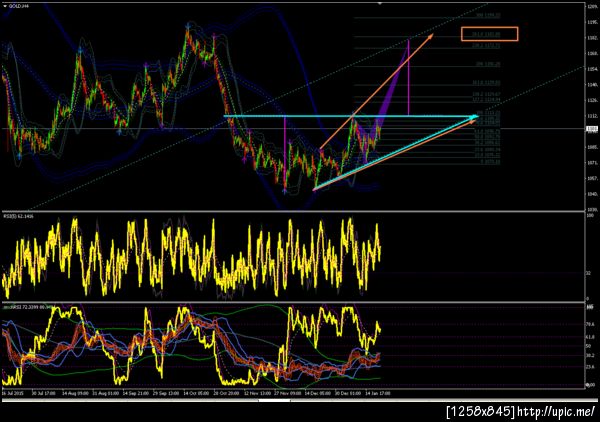Screen dimensions: 600x422
Task: Click the 12 Nov 13:00 time label
Action: 257,393
